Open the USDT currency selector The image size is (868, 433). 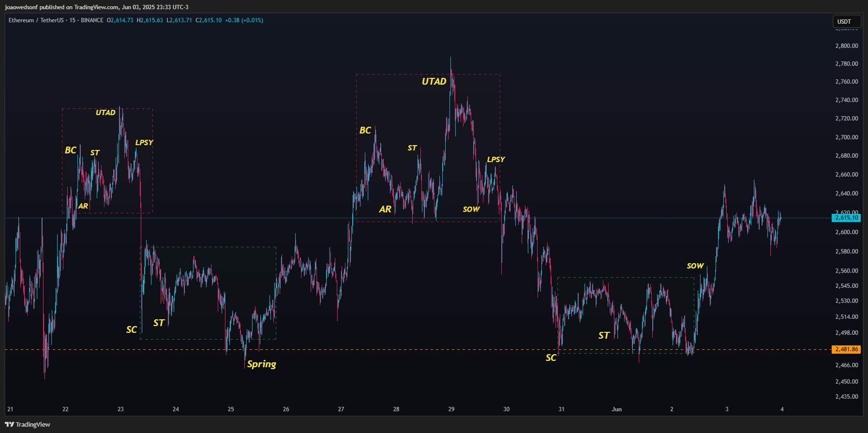(x=846, y=21)
